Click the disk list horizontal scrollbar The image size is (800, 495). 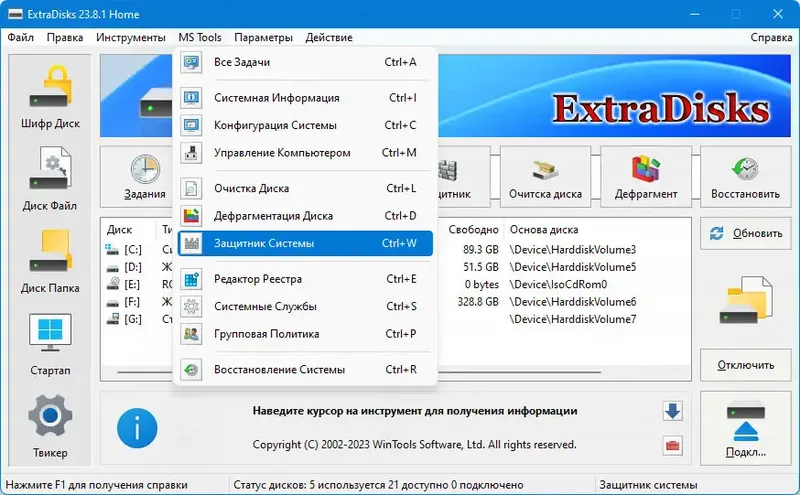(359, 373)
